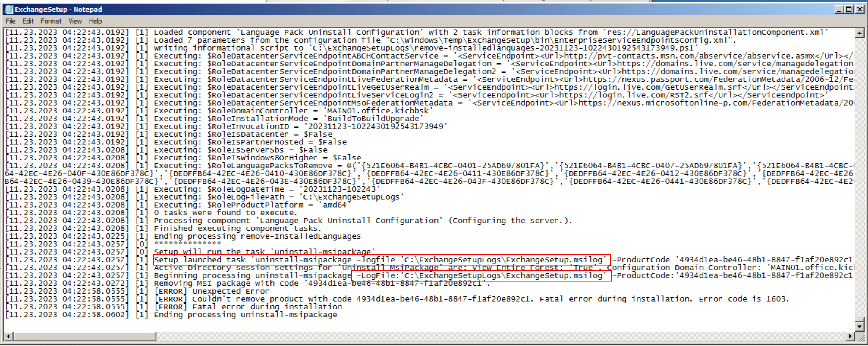Click the line '$RoleInvocationID = 20231123-102243019254317394​9'
Viewport: 868px width, 346px height.
tap(226, 126)
